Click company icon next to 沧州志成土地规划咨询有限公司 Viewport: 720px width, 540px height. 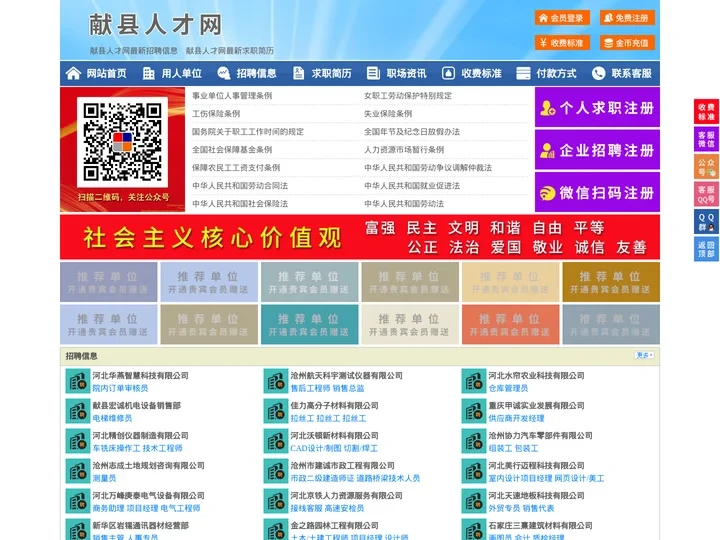point(78,471)
